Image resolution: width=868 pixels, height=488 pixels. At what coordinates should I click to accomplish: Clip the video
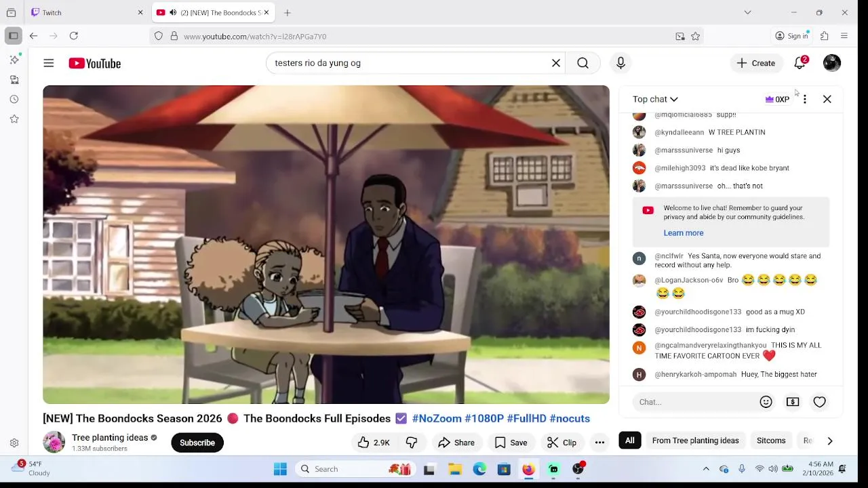click(561, 443)
